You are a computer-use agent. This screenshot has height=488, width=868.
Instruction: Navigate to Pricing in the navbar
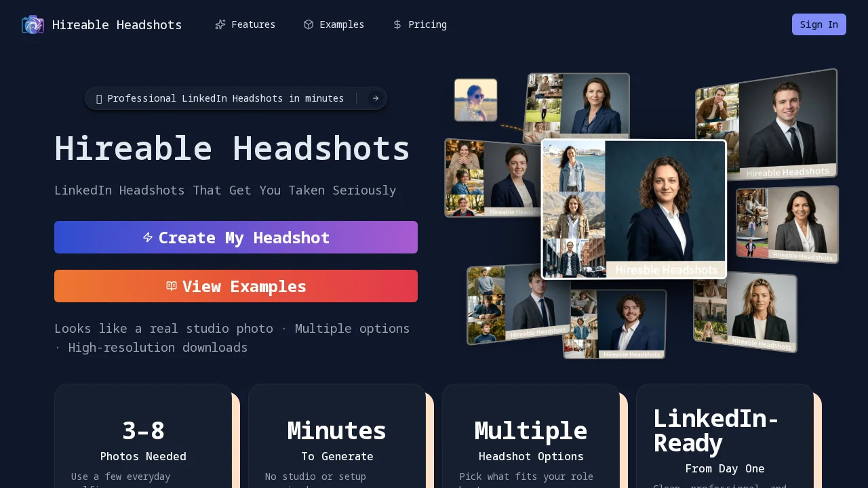[427, 24]
